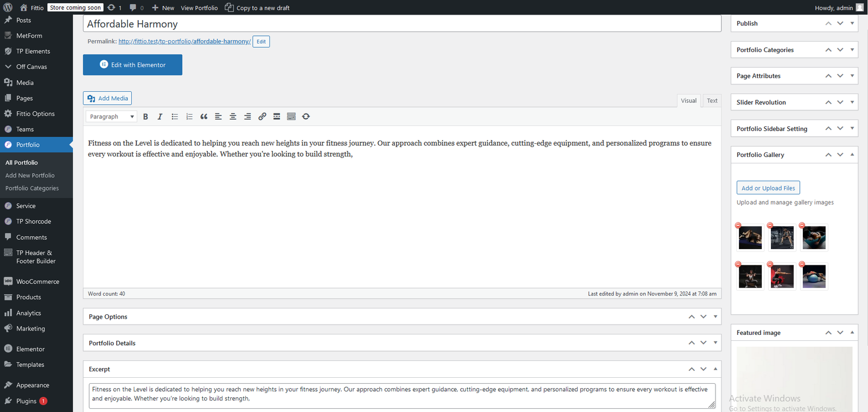
Task: Insert a numbered list
Action: click(x=189, y=117)
